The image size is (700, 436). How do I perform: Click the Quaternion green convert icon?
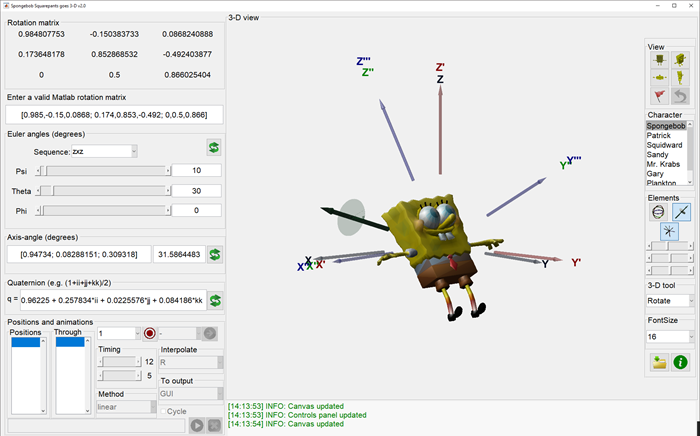pos(213,299)
